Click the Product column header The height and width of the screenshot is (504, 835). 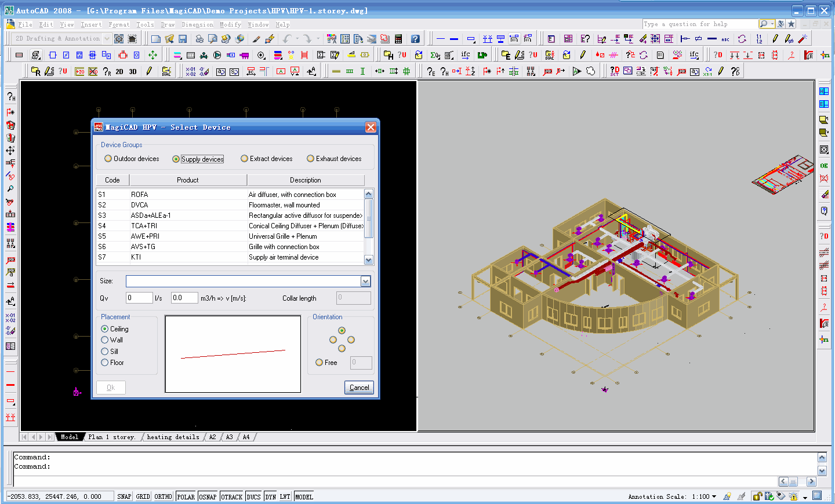[188, 180]
